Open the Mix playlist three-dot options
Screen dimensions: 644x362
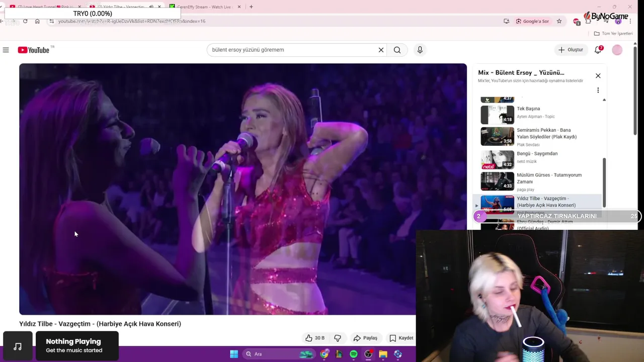(598, 90)
